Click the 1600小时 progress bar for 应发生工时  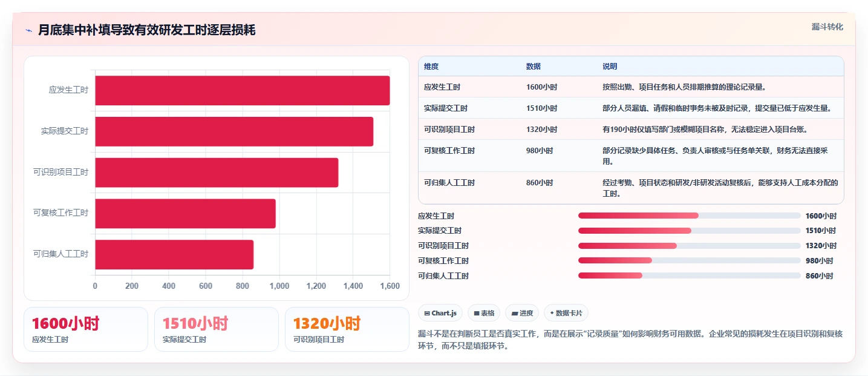click(x=690, y=216)
